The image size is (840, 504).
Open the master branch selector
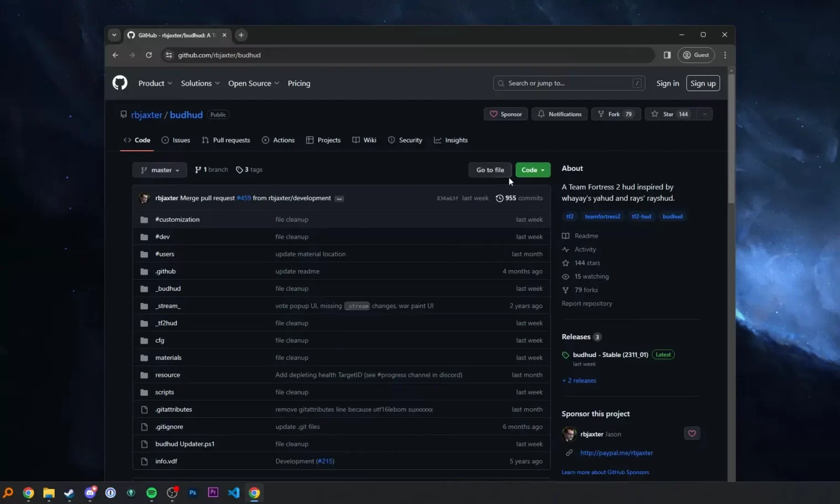tap(160, 170)
